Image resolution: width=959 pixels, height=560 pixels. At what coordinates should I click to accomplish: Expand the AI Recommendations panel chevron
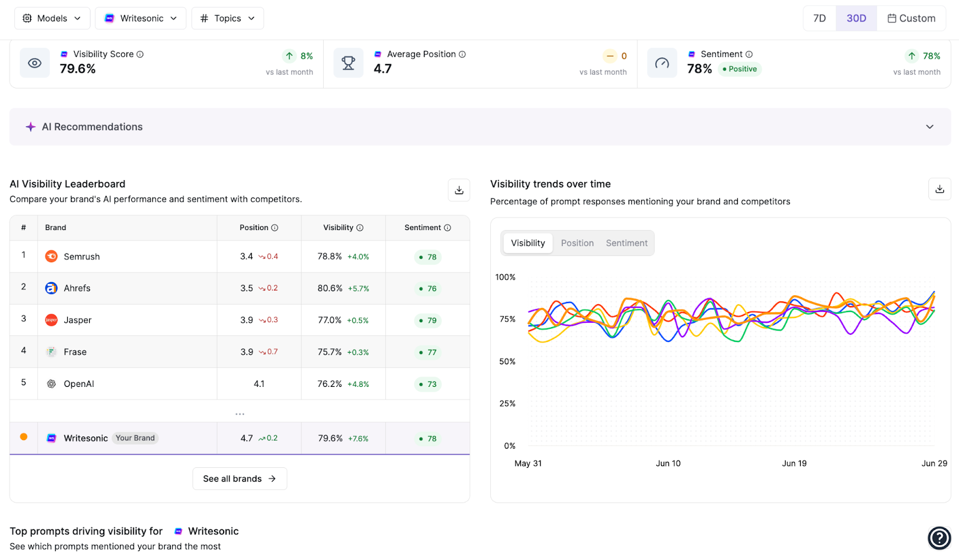tap(930, 127)
